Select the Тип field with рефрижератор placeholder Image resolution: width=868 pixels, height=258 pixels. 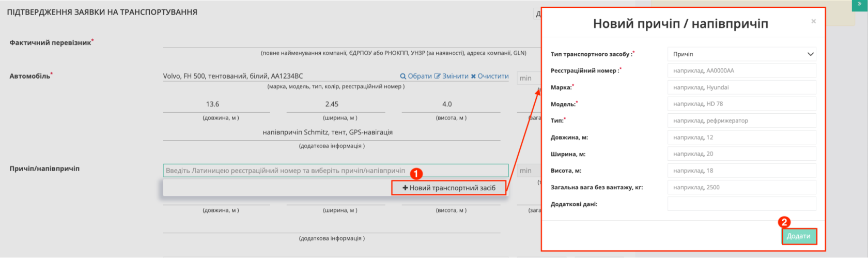[x=741, y=120]
